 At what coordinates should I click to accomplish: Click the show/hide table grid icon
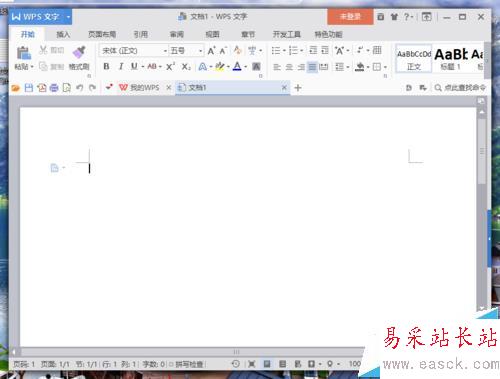377,50
